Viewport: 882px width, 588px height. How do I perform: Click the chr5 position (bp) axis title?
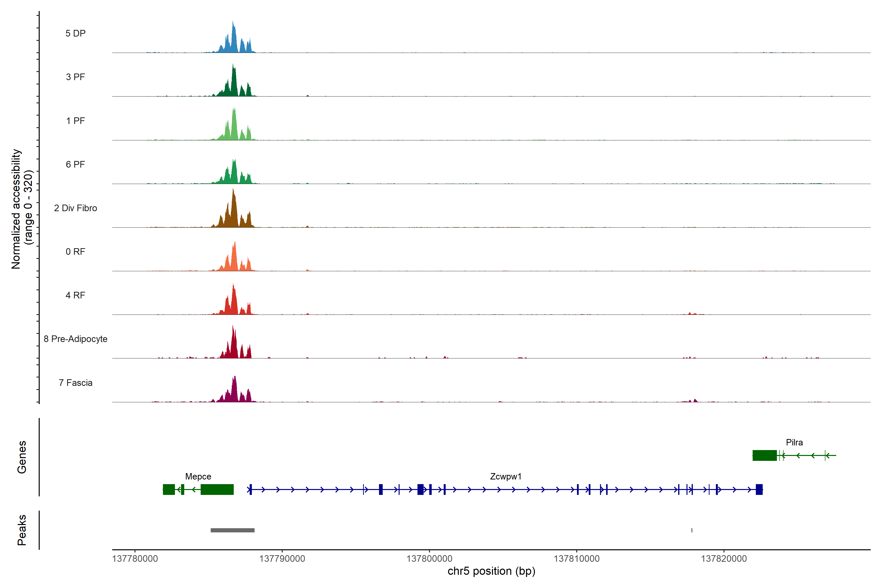coord(491,571)
